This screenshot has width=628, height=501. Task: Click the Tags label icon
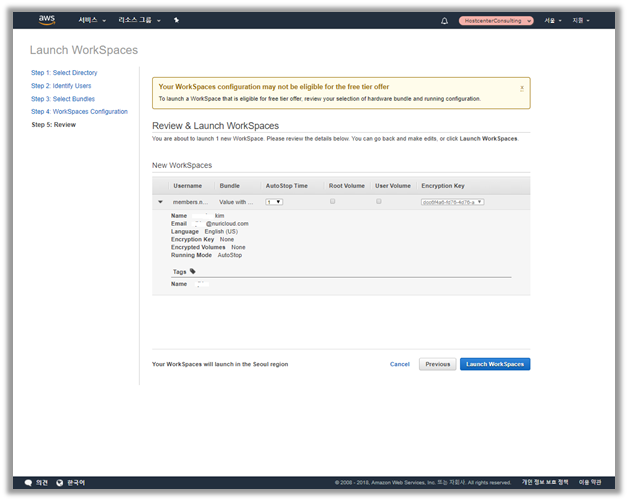(192, 271)
